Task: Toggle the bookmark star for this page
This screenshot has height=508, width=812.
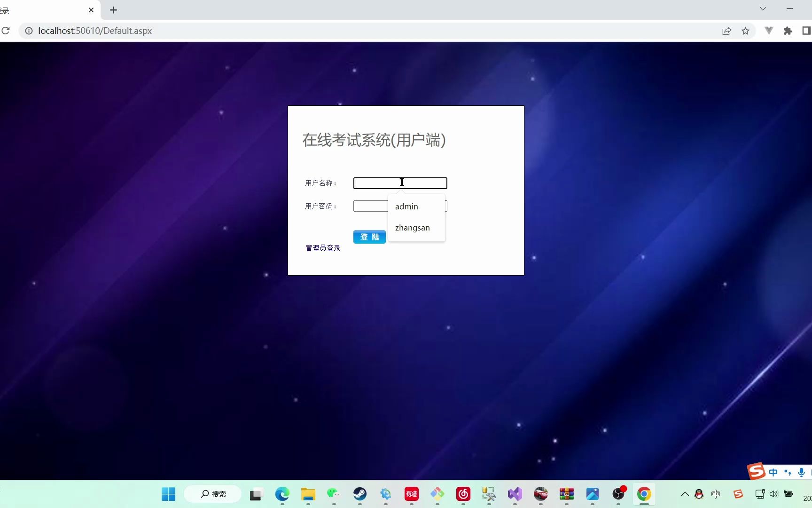Action: pos(746,31)
